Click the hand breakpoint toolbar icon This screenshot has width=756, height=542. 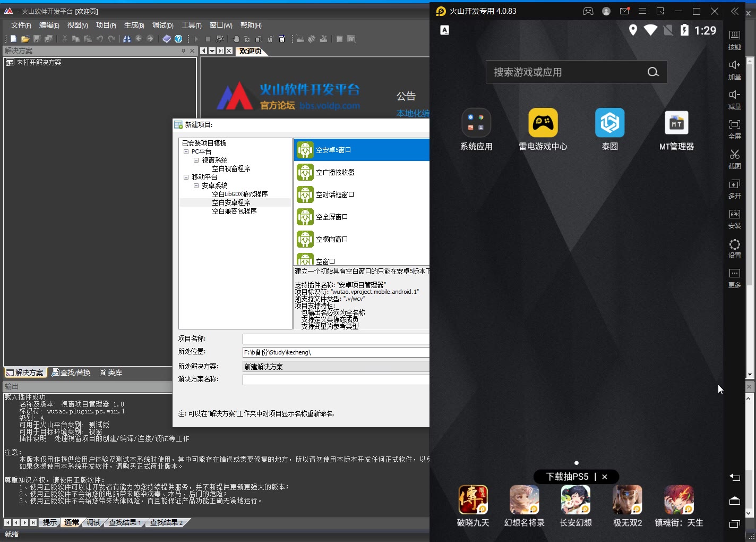(236, 39)
